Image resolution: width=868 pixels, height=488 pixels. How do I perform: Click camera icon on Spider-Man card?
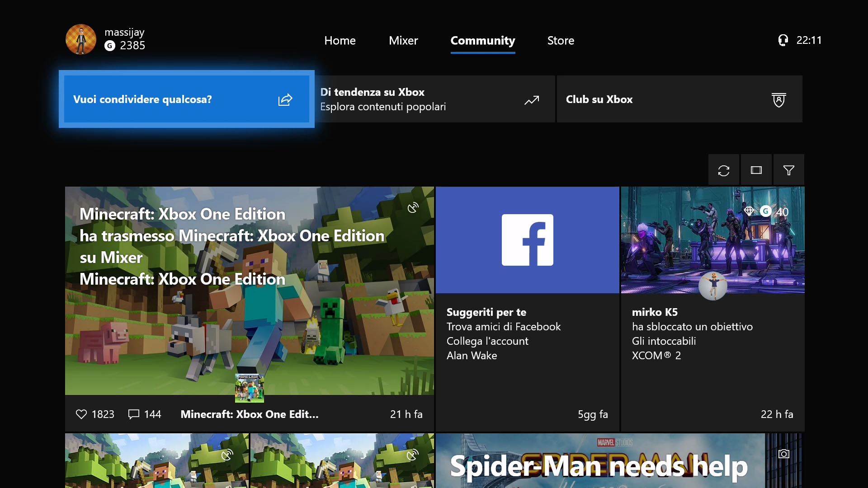pos(784,454)
